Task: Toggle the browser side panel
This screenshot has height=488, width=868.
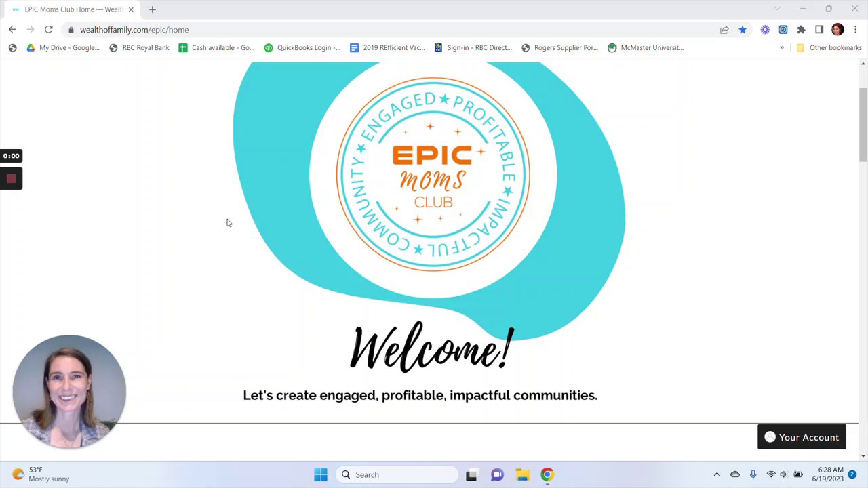Action: pyautogui.click(x=819, y=30)
